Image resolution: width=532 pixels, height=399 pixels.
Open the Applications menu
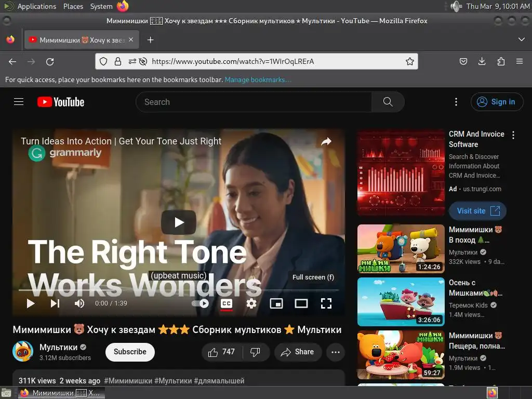[x=37, y=6]
